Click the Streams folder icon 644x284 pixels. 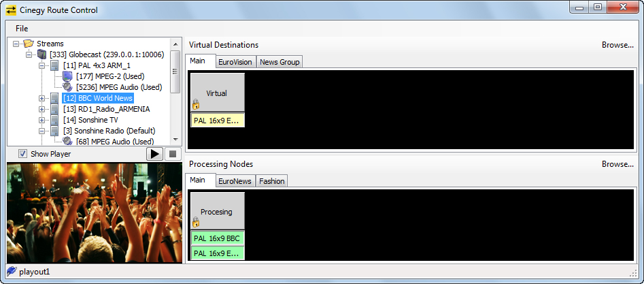29,44
